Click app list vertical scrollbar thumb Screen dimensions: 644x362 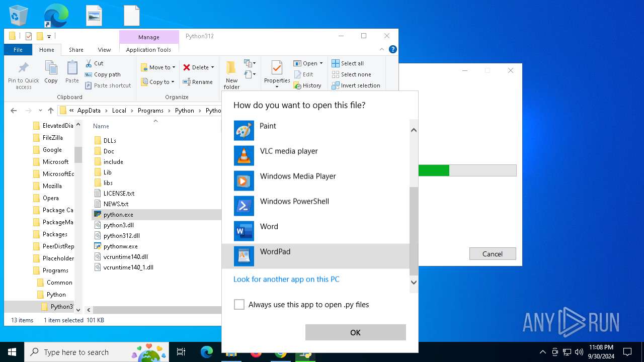414,231
